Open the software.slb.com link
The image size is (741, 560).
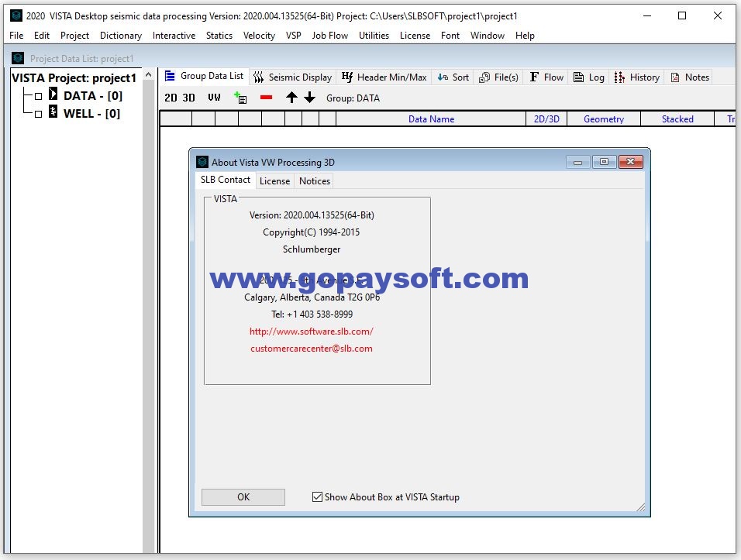[x=312, y=332]
